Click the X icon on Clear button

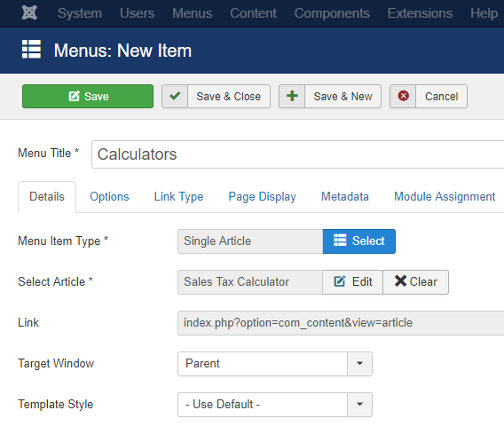click(400, 281)
